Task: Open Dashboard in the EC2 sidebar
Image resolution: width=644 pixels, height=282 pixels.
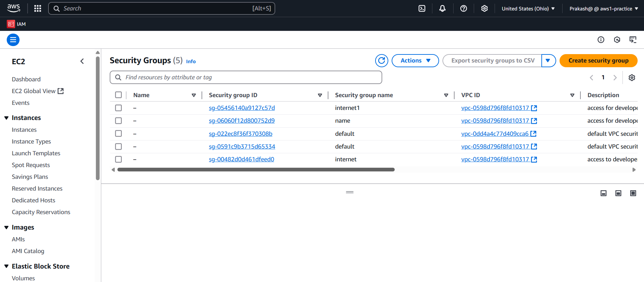Action: 26,79
